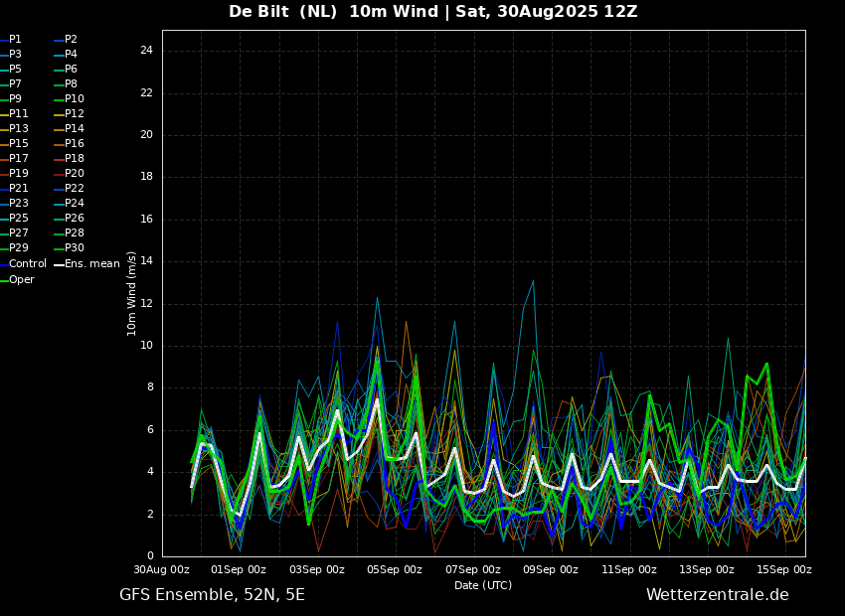Image resolution: width=845 pixels, height=616 pixels.
Task: Select the P19 legend entry
Action: point(15,174)
